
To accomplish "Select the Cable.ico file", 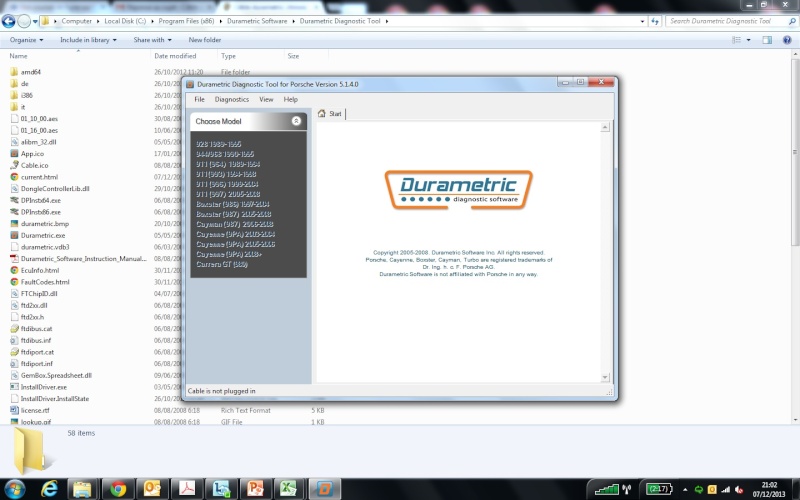I will click(34, 166).
